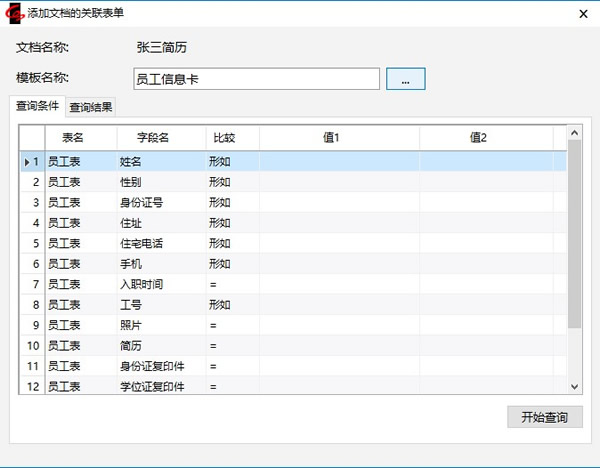Click the 值1 cell in the 身份证号 row
This screenshot has width=600, height=468.
pos(339,202)
